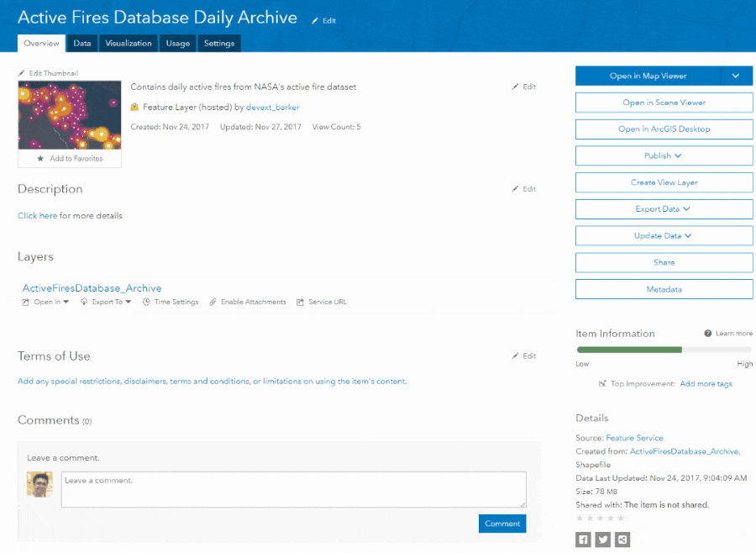The image size is (756, 553).
Task: Open the Publish dropdown
Action: click(664, 155)
